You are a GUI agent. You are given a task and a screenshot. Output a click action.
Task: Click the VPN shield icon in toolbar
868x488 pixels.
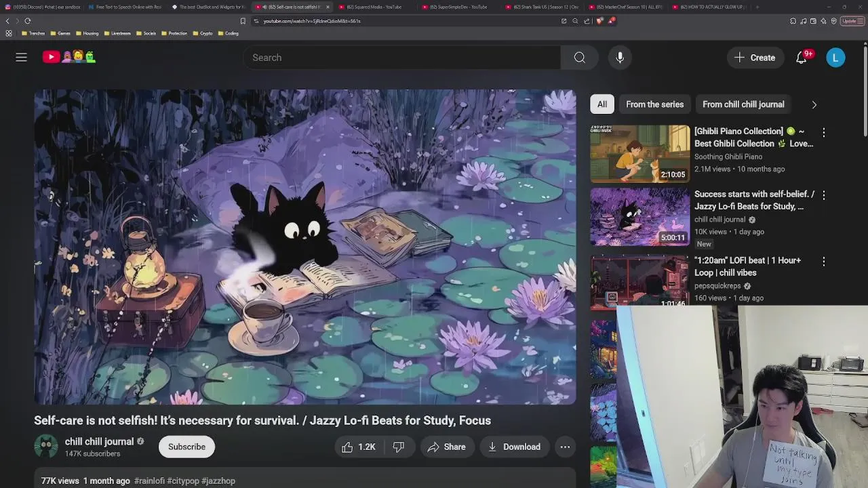coord(834,21)
